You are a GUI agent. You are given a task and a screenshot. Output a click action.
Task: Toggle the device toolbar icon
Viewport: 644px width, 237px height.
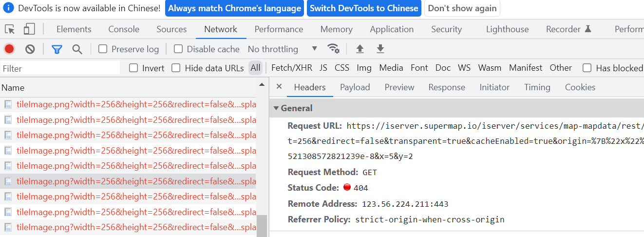click(29, 29)
